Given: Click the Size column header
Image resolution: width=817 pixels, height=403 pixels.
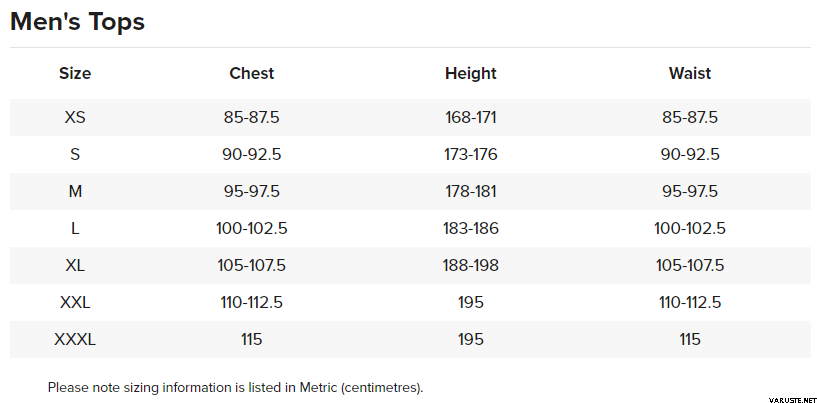Looking at the screenshot, I should (x=75, y=73).
